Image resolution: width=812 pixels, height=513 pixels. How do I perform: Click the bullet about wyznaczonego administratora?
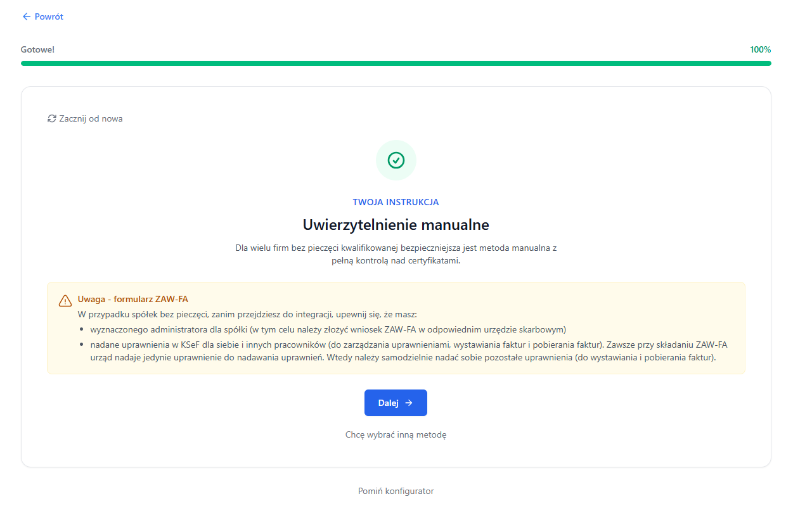[x=328, y=329]
